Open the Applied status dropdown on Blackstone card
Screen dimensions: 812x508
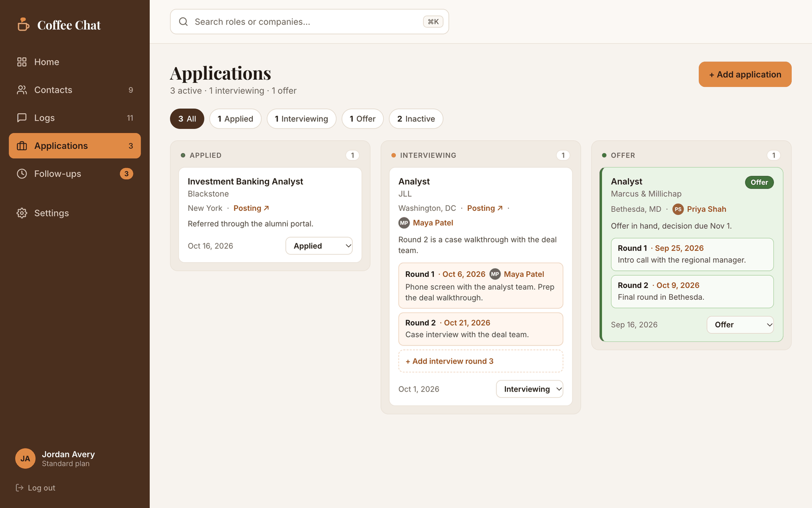pyautogui.click(x=319, y=246)
